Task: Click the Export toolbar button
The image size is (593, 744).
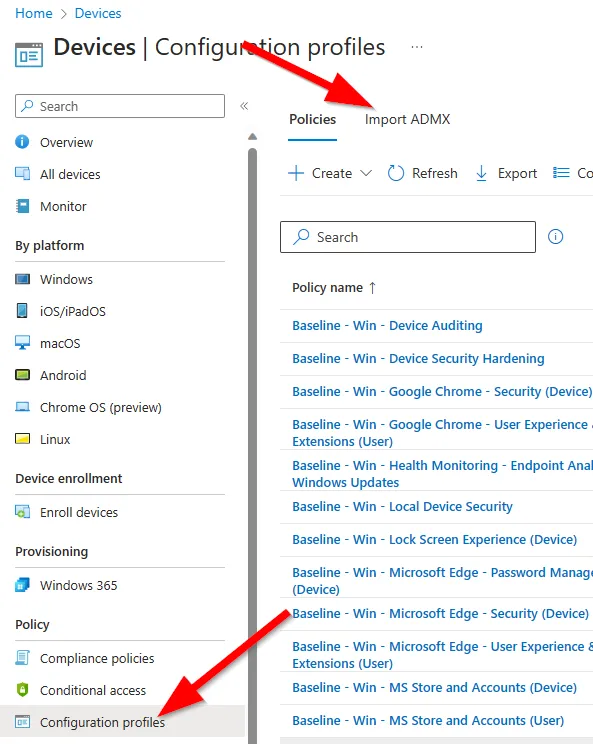Action: [x=506, y=173]
